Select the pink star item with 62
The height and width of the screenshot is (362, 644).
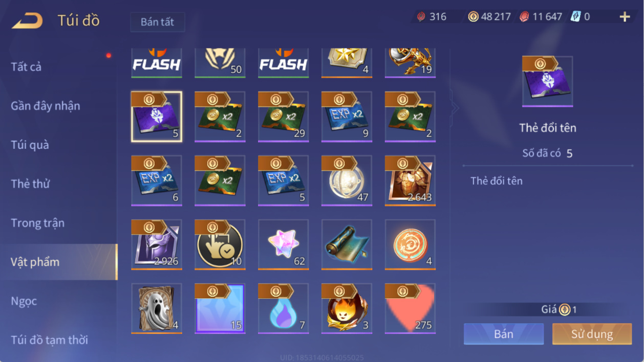point(284,244)
